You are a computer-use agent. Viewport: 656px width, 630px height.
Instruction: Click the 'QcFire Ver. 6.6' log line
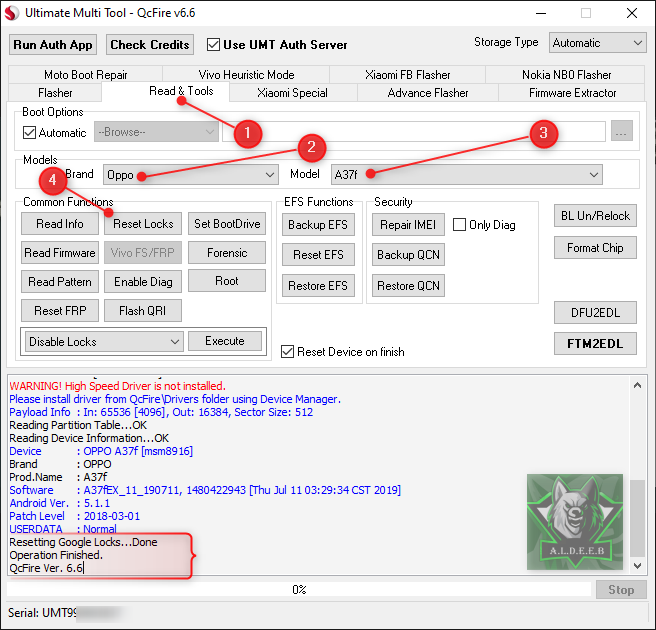(x=46, y=568)
